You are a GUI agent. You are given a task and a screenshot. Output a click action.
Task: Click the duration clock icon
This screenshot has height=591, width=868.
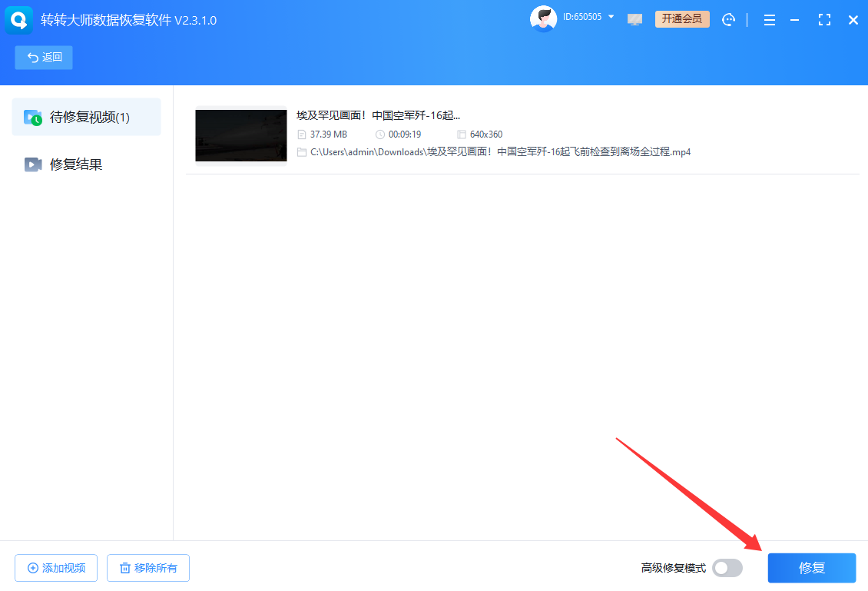point(379,134)
